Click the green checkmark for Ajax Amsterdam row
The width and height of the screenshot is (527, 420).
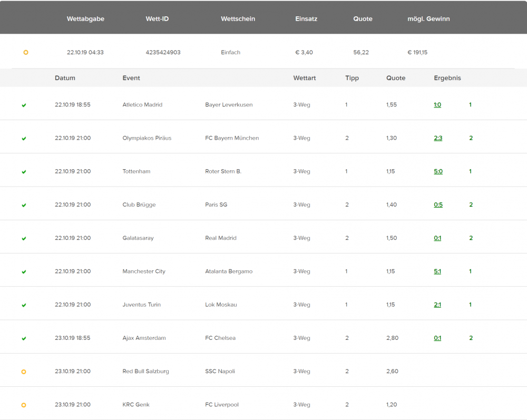24,338
